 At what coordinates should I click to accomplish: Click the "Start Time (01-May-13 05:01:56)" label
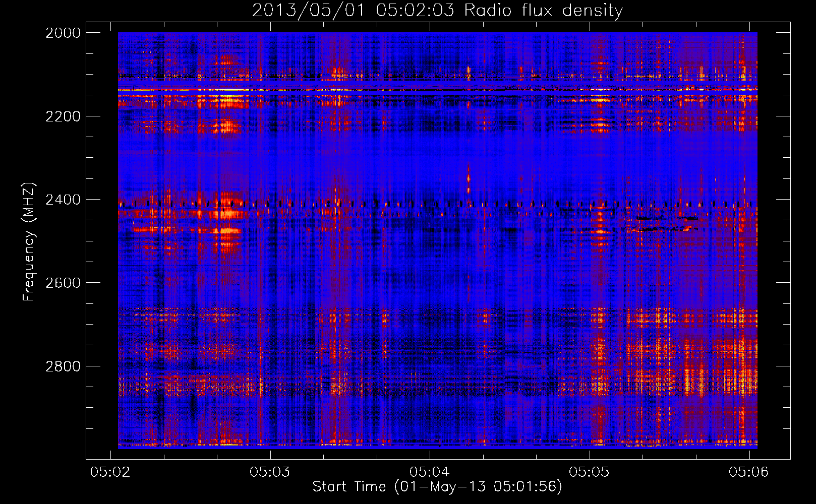click(x=437, y=487)
